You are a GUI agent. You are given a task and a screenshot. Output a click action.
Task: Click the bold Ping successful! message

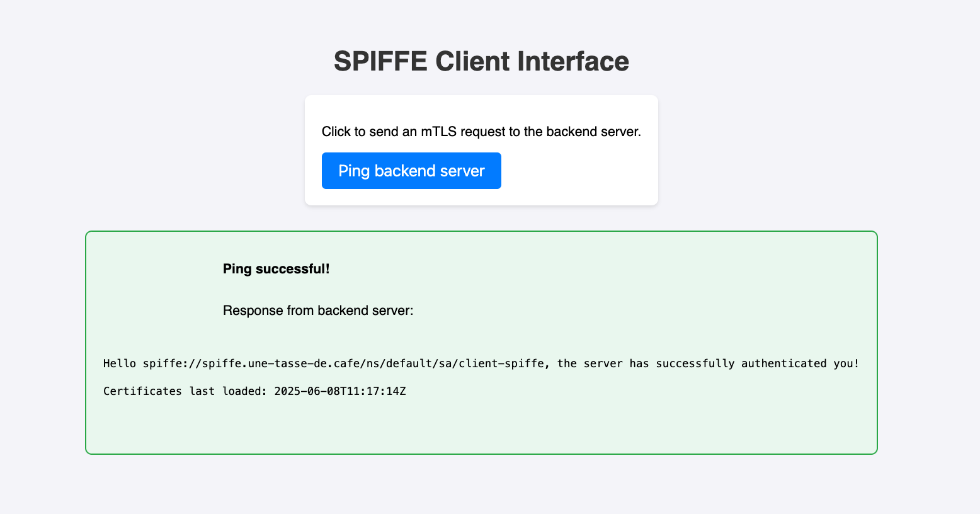276,269
